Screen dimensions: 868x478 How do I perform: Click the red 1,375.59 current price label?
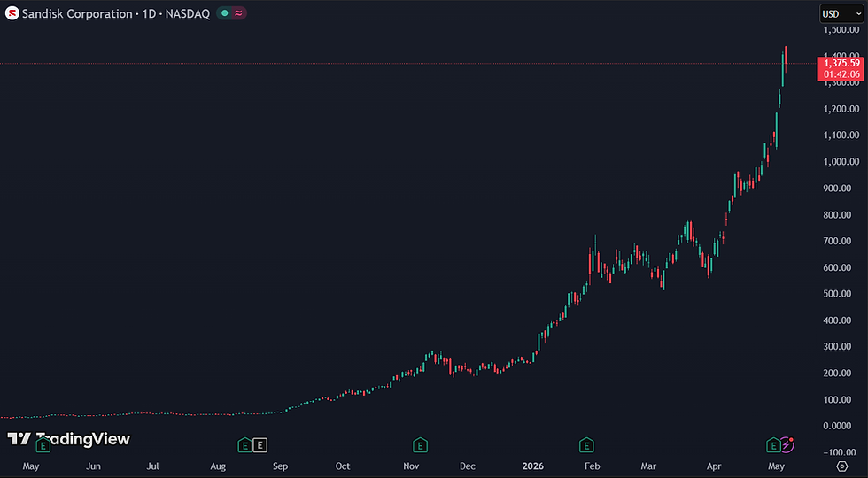coord(841,63)
